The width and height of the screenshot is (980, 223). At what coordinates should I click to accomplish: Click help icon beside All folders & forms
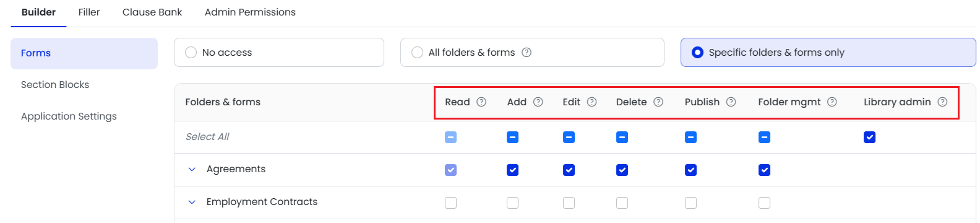point(527,53)
